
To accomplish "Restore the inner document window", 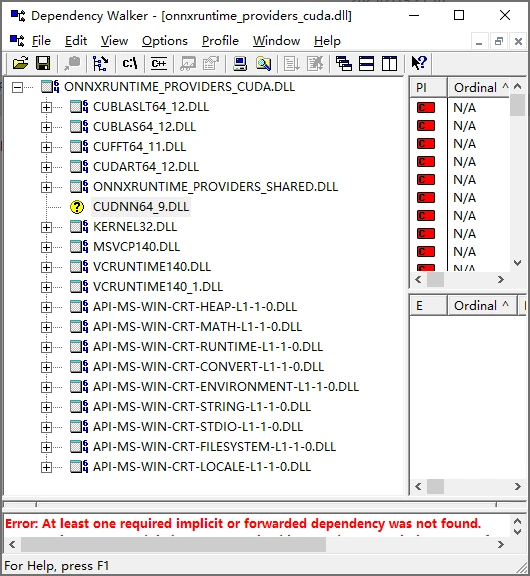I will pyautogui.click(x=498, y=41).
